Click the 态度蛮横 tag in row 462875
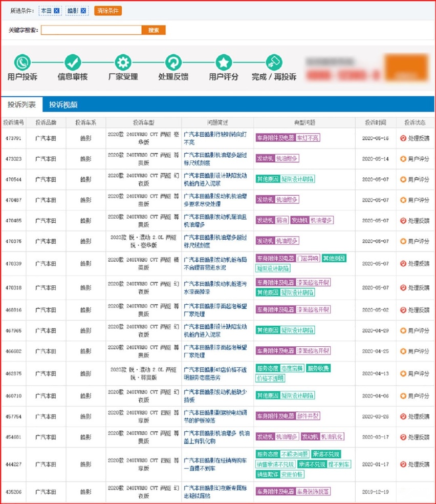Viewport: 436px width, 504px height. (292, 368)
